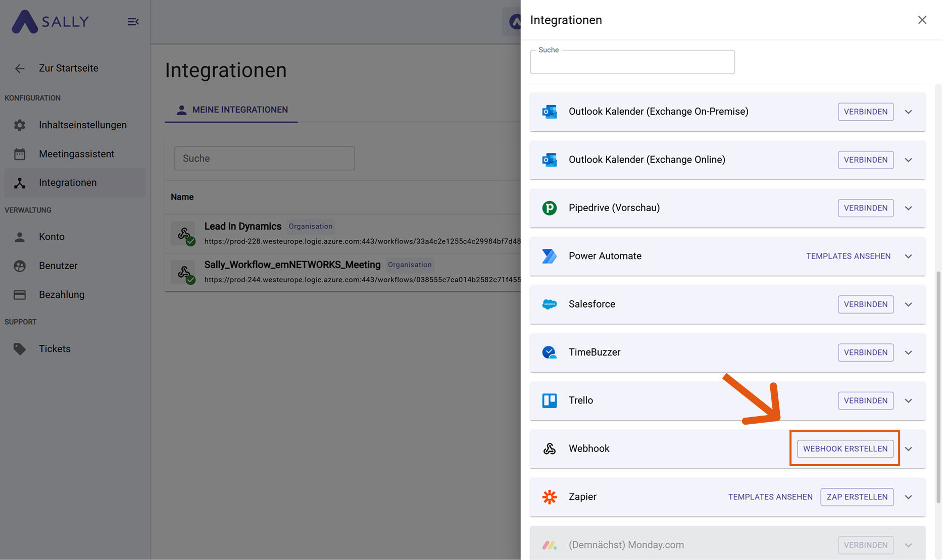The image size is (942, 560).
Task: Expand Outlook Kalender (Exchange Online) row
Action: (x=909, y=160)
